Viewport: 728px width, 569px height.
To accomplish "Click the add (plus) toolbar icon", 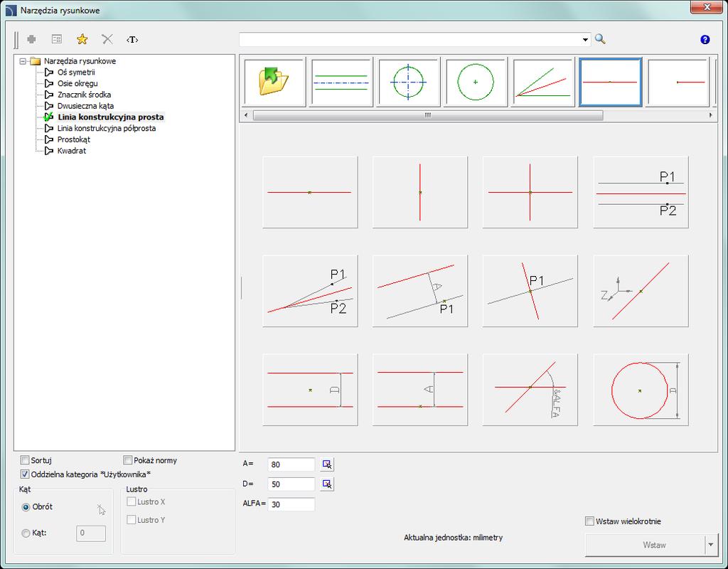I will click(x=31, y=40).
